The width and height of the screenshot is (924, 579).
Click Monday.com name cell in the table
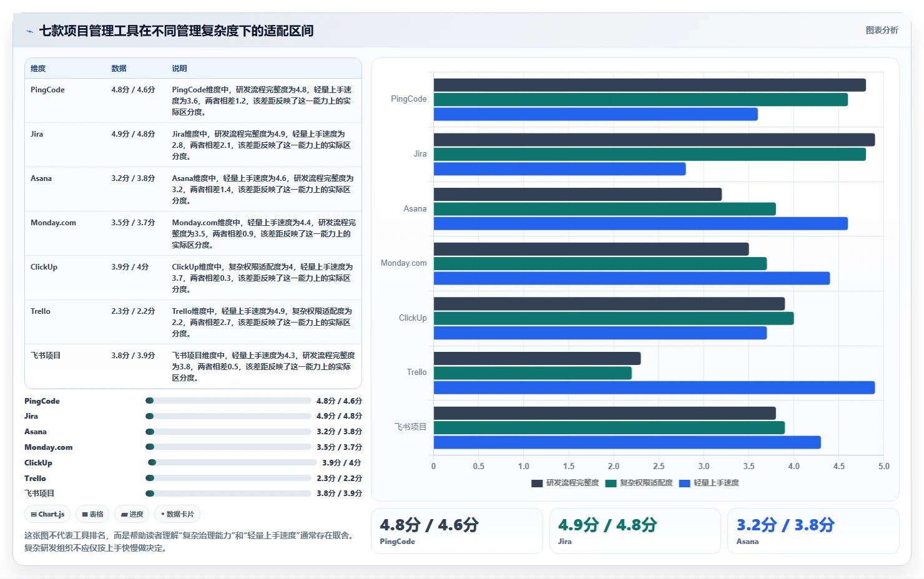pos(53,223)
